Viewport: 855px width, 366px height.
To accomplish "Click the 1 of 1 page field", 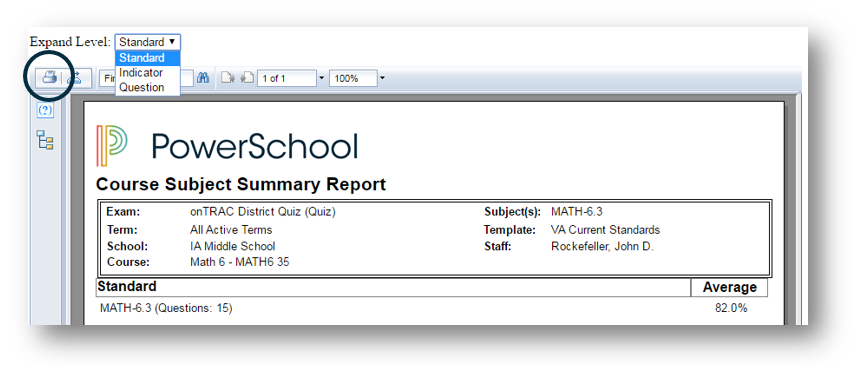I will coord(287,78).
